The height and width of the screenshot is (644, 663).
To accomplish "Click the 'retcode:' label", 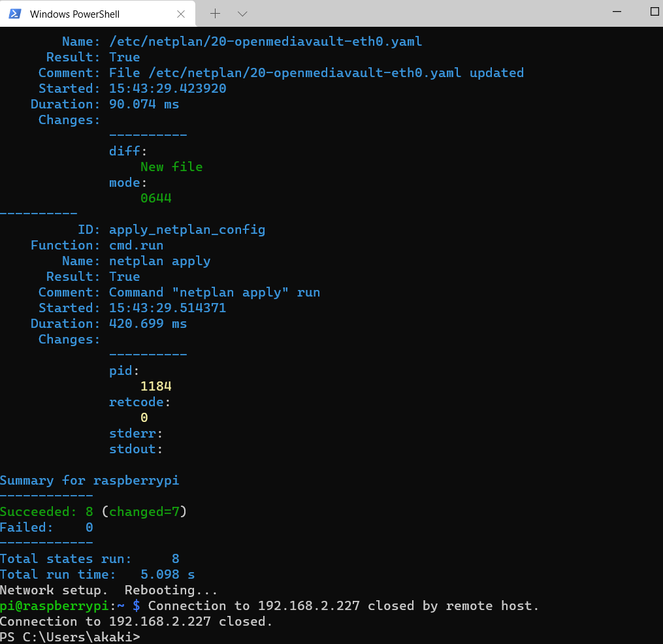I will coord(140,402).
